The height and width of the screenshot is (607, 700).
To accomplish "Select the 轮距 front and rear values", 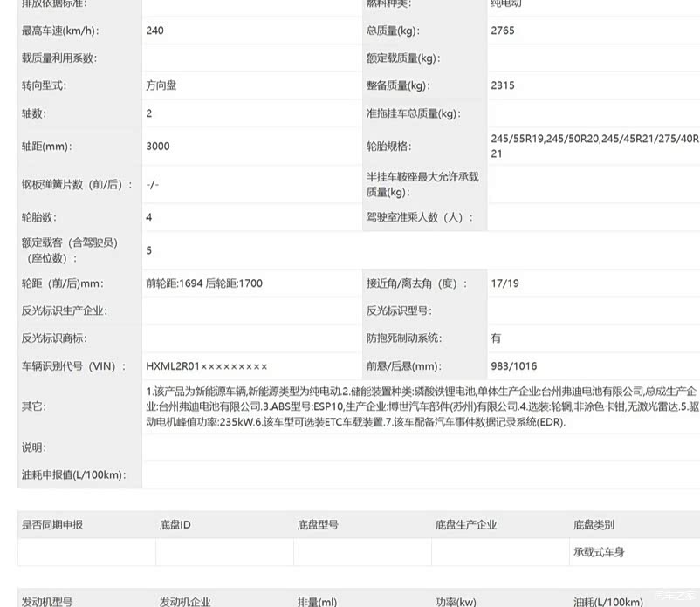I will pos(204,283).
